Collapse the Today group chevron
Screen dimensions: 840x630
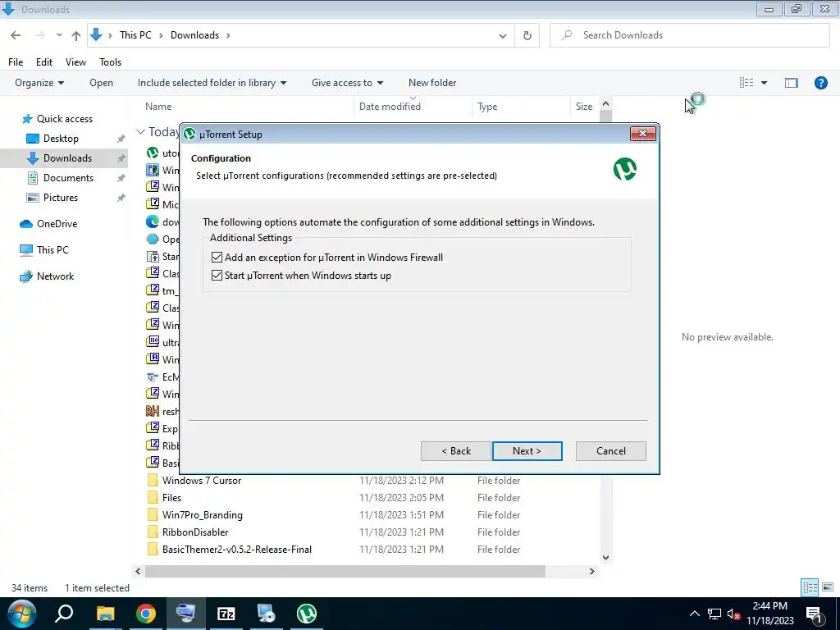(x=140, y=132)
